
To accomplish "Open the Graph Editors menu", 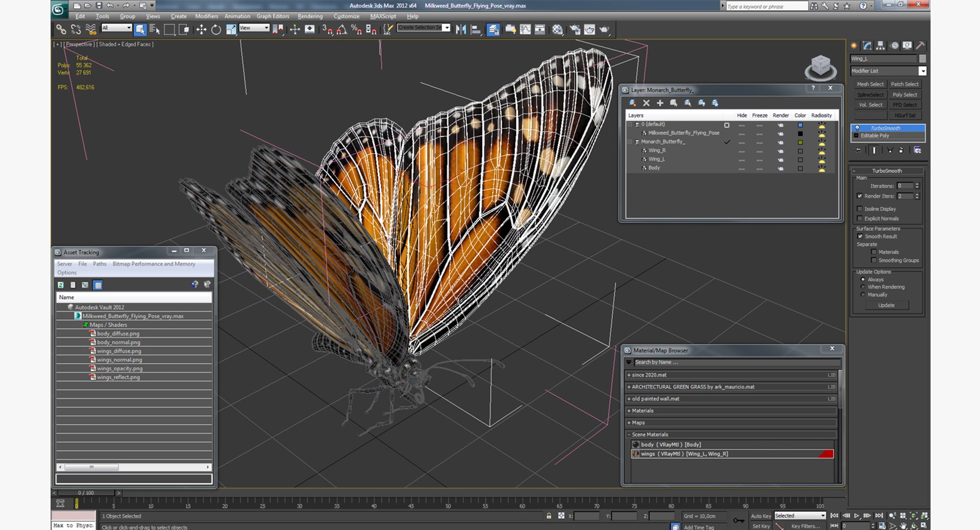I will (x=273, y=16).
